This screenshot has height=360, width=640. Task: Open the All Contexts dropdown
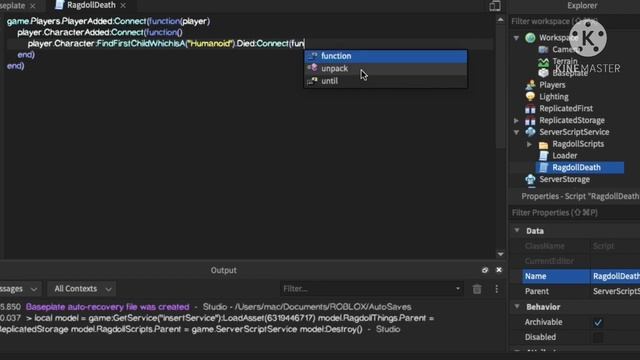click(x=82, y=289)
